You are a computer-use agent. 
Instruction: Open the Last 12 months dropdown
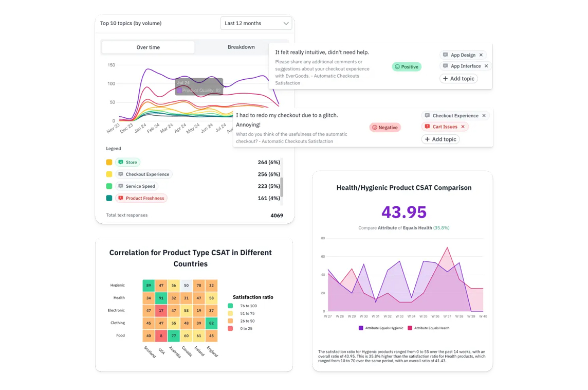(x=256, y=23)
